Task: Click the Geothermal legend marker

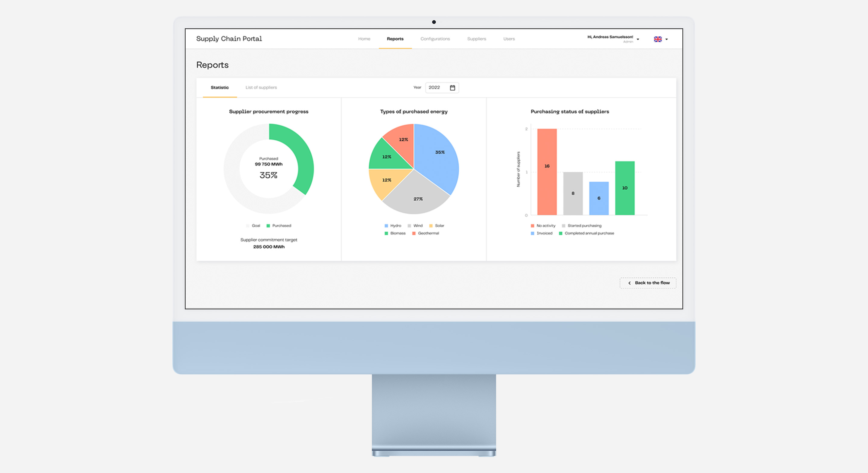Action: click(414, 233)
